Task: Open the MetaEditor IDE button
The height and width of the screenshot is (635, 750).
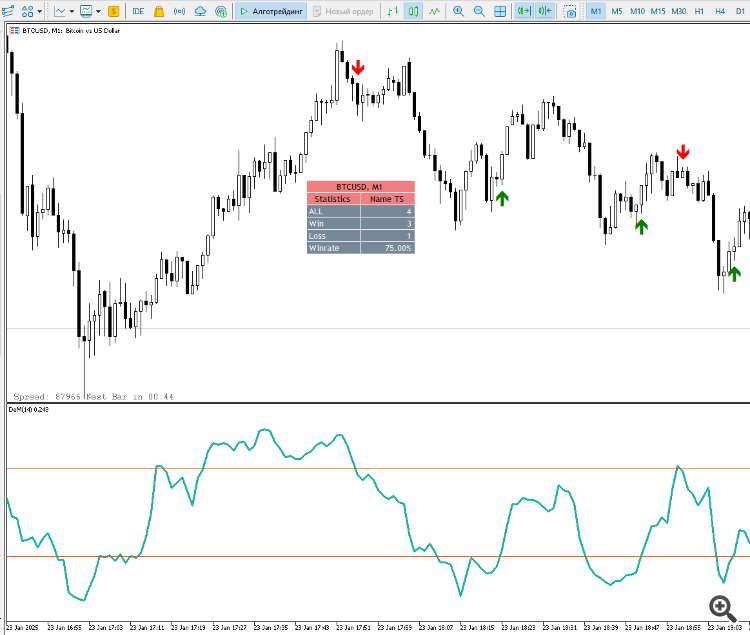Action: [138, 11]
